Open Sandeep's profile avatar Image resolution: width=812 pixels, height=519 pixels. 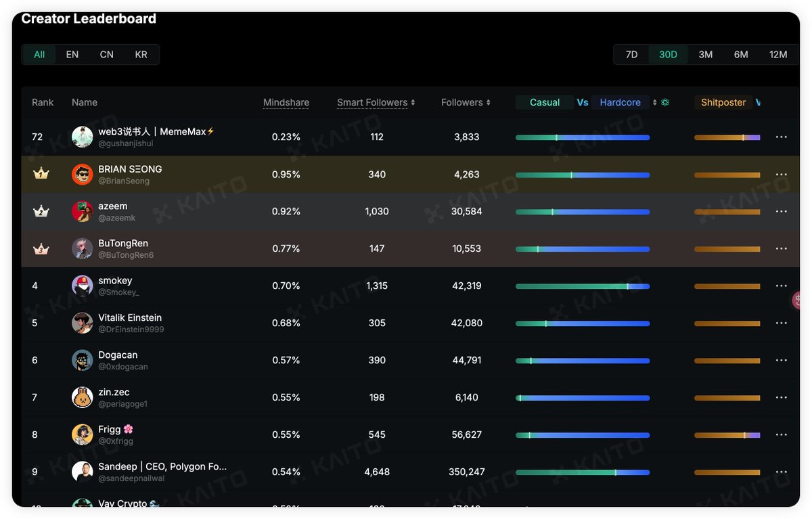[83, 472]
